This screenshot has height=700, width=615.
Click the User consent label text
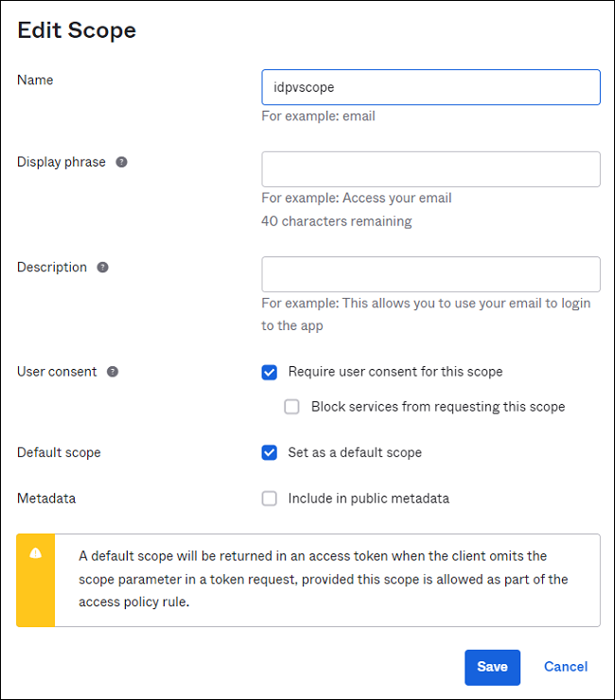coord(57,372)
